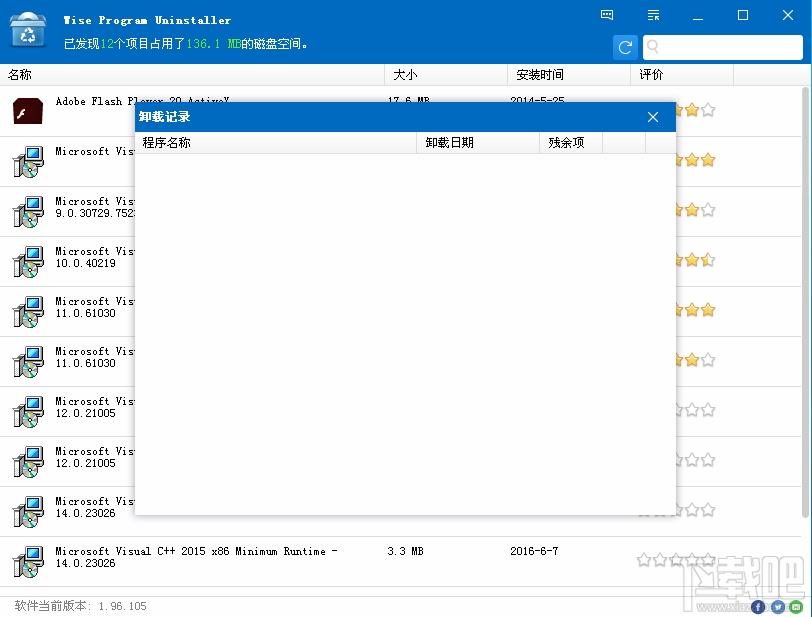Viewport: 812px width, 617px height.
Task: Click the 2016-6-7 install date
Action: [534, 551]
